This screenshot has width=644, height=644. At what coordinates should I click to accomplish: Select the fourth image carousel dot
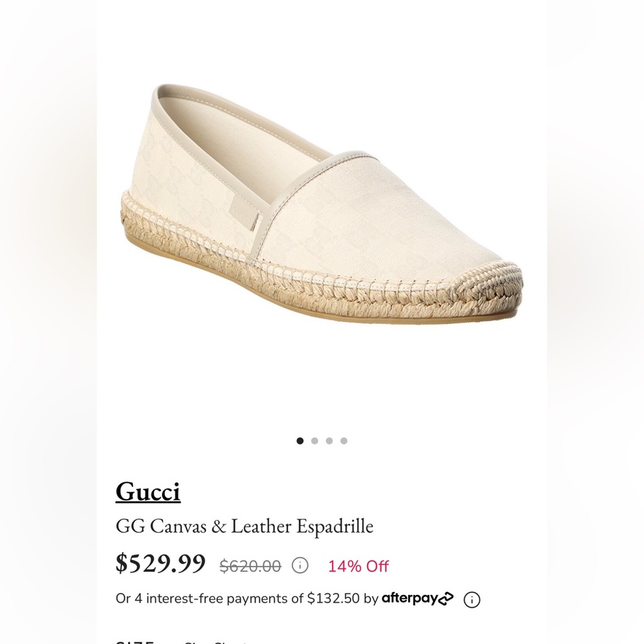pyautogui.click(x=343, y=440)
